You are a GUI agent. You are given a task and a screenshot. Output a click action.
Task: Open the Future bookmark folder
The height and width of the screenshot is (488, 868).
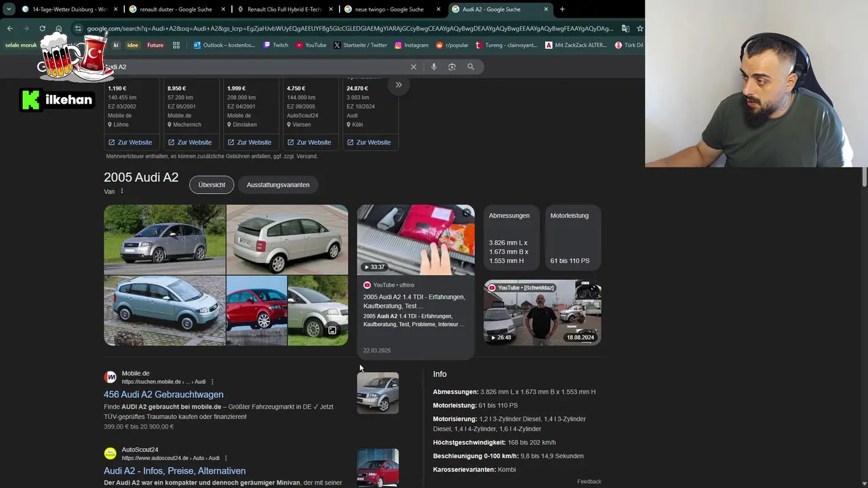pyautogui.click(x=155, y=45)
